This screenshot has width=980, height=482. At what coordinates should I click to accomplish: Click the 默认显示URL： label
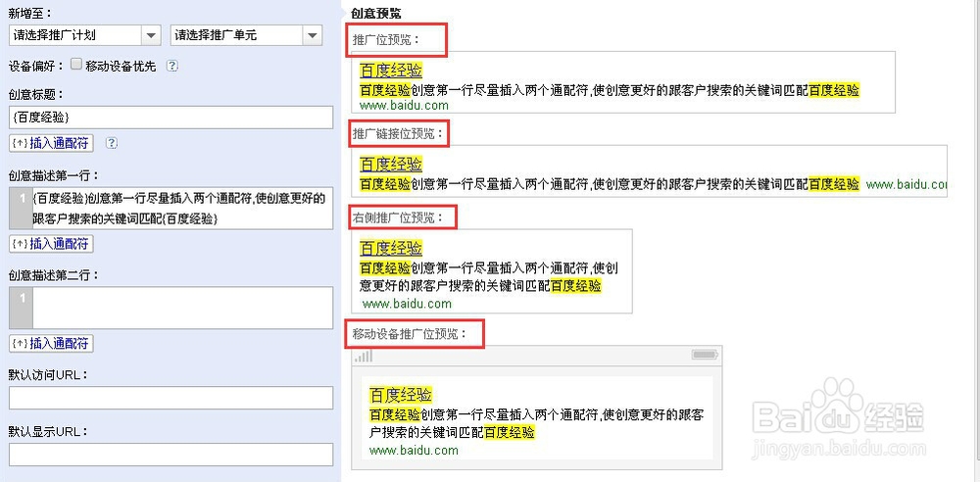pos(48,431)
